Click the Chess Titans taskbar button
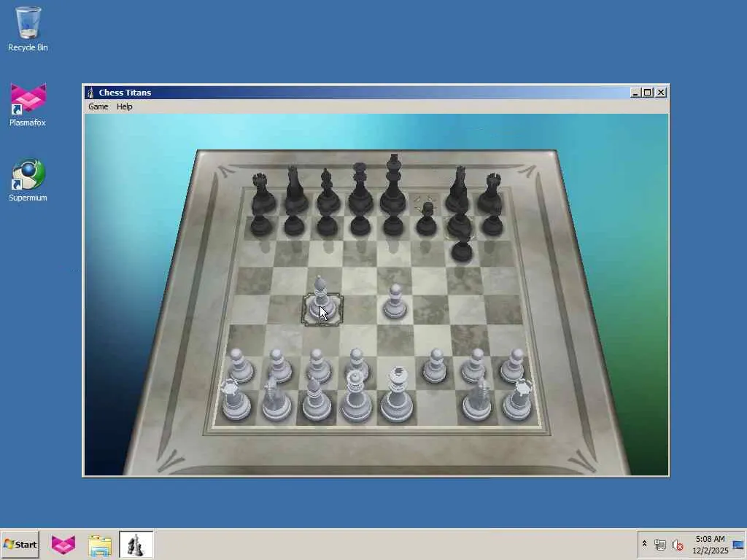Image resolution: width=747 pixels, height=560 pixels. click(x=136, y=544)
